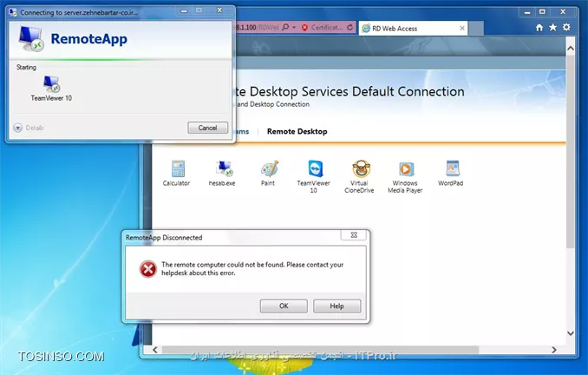Open browser Tools gear icon

coord(566,27)
